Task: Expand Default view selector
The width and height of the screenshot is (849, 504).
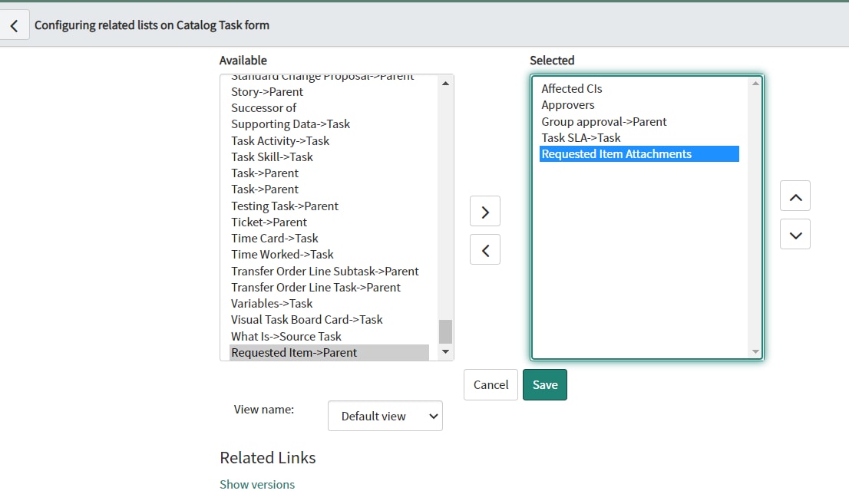Action: [385, 415]
